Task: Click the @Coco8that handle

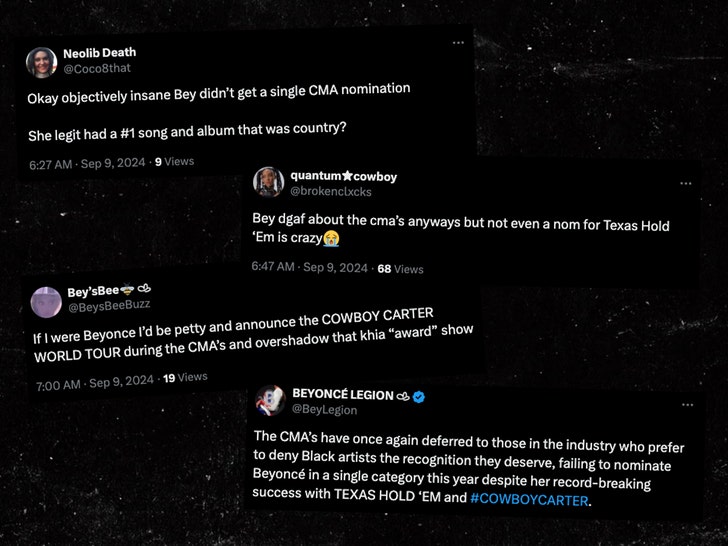Action: pos(98,68)
